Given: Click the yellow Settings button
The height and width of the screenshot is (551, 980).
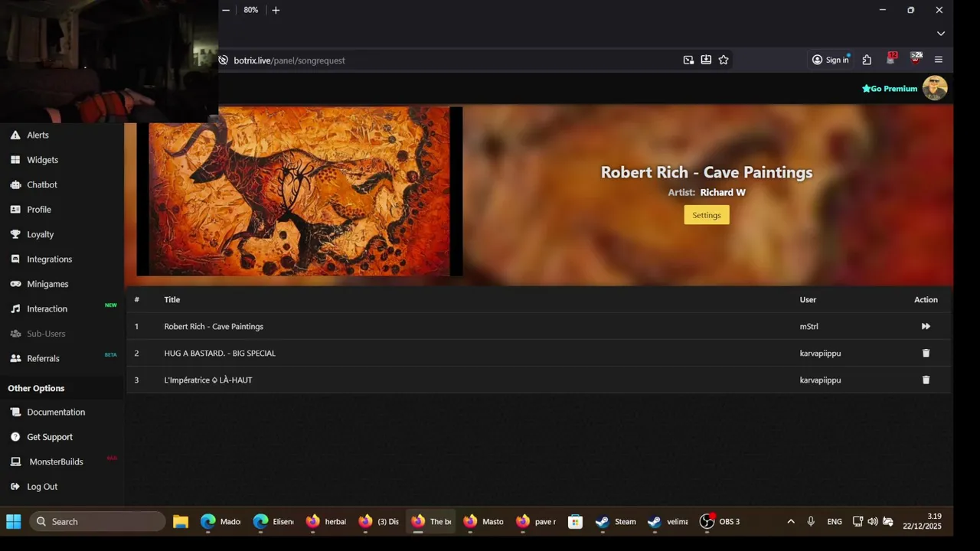Looking at the screenshot, I should (x=707, y=215).
